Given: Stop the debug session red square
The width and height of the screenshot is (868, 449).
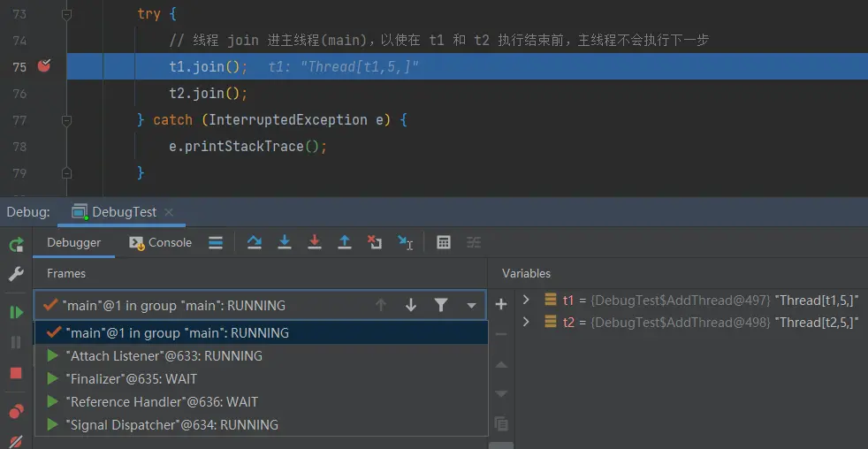Looking at the screenshot, I should point(16,373).
